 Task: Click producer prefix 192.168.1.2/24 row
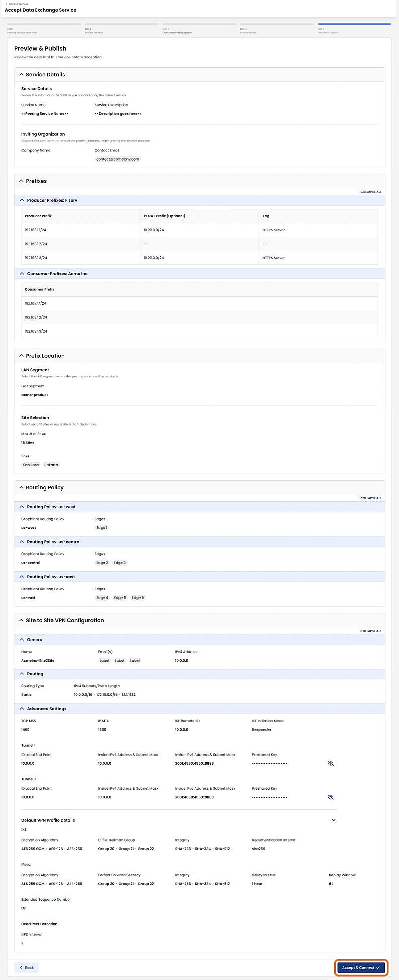(x=200, y=244)
